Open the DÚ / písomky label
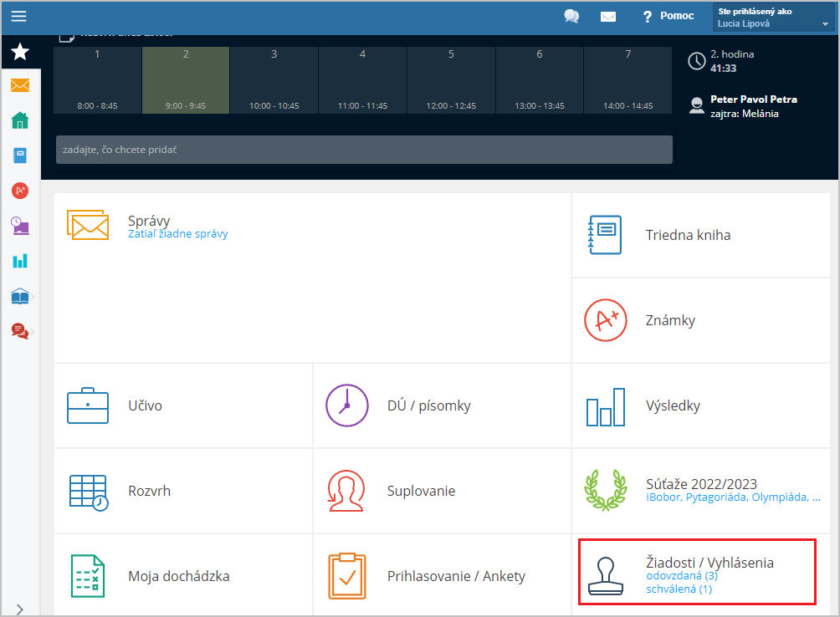This screenshot has width=840, height=617. 428,405
